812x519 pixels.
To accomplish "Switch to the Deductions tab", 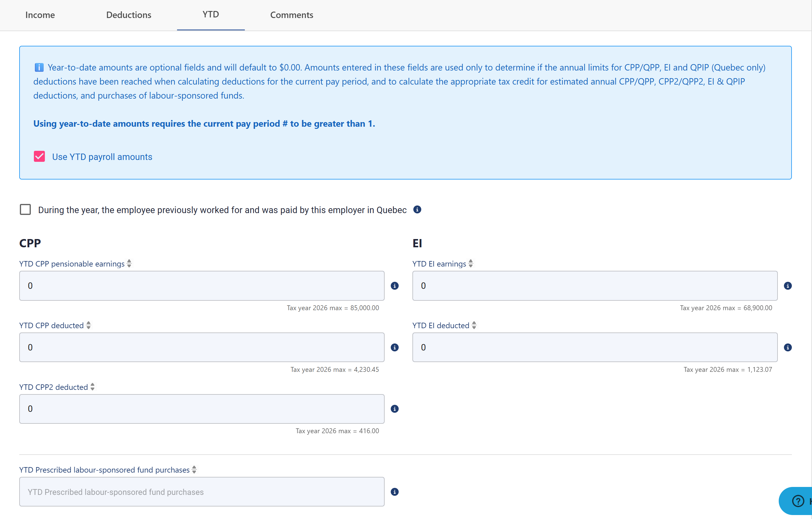I will [129, 15].
